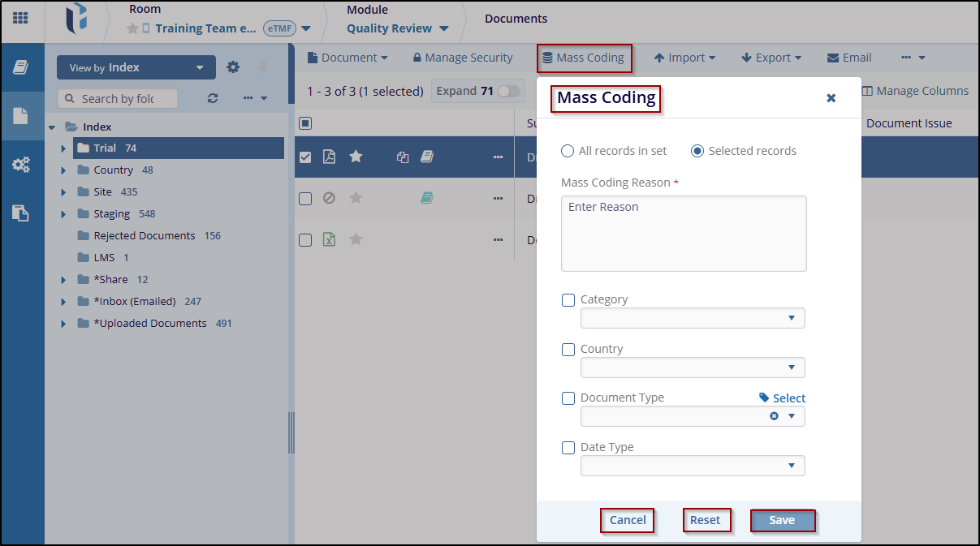Click the app grid launcher icon
The width and height of the screenshot is (980, 546).
click(20, 18)
